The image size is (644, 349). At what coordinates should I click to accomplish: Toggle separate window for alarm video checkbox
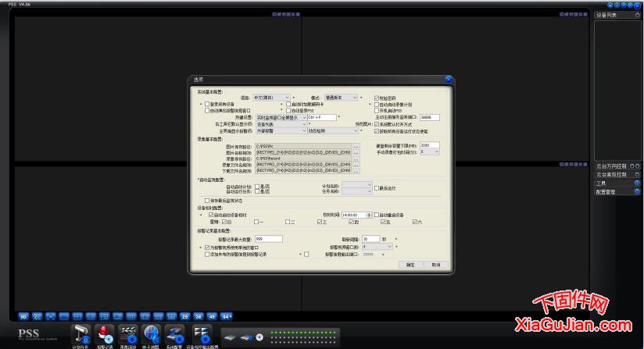(207, 248)
